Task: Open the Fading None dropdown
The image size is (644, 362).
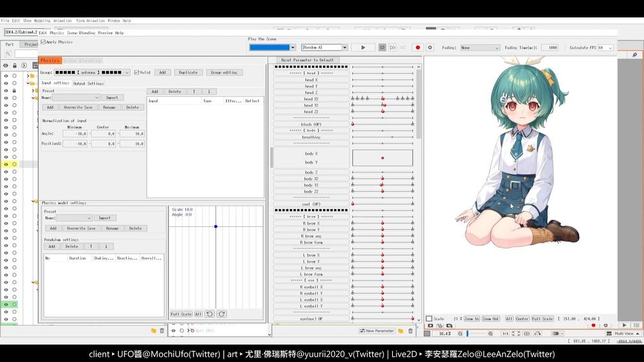Action: pos(480,47)
